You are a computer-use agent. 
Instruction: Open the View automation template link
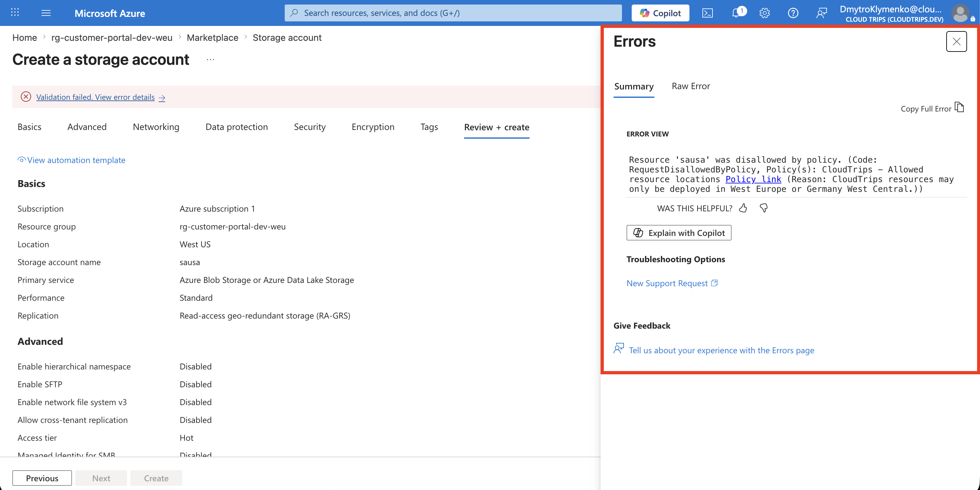[72, 160]
